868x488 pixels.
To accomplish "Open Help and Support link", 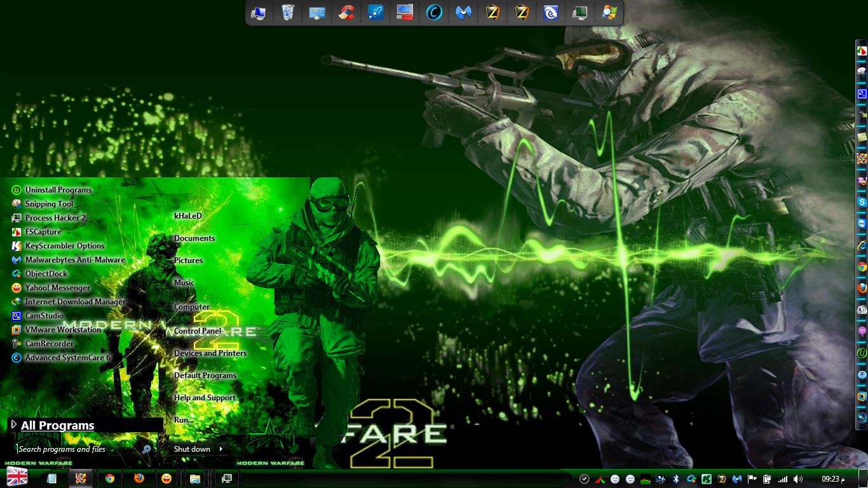I will click(205, 398).
